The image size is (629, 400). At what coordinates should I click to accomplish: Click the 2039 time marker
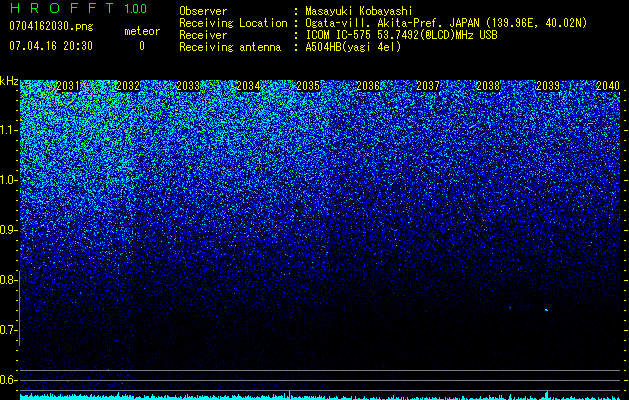(548, 86)
